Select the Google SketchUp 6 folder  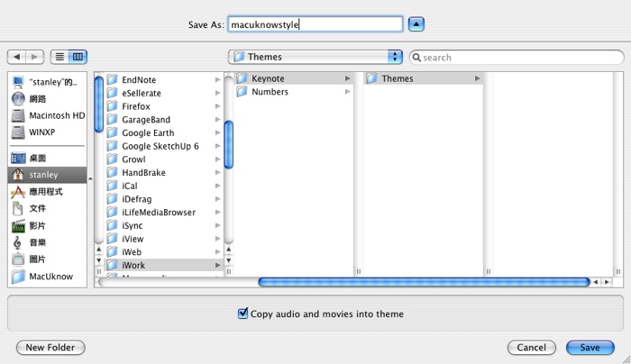pos(164,146)
